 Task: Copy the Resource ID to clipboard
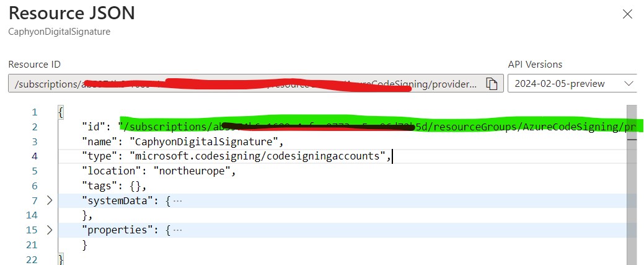click(x=492, y=83)
